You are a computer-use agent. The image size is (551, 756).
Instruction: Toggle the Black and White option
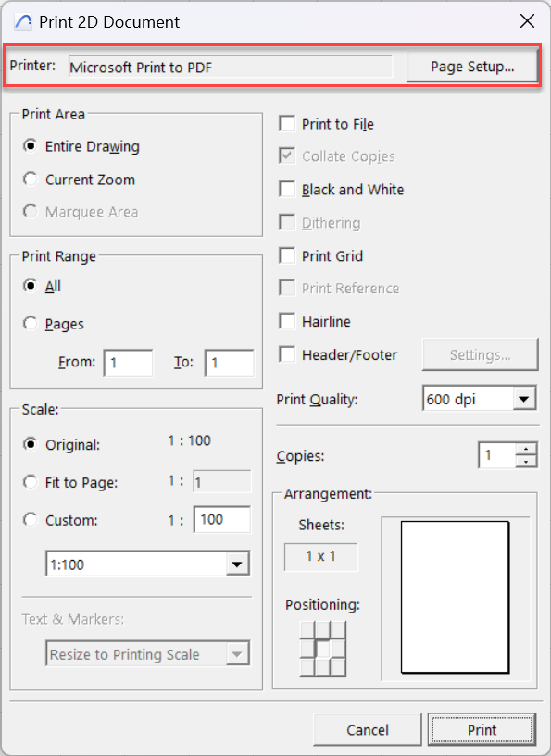click(x=287, y=189)
